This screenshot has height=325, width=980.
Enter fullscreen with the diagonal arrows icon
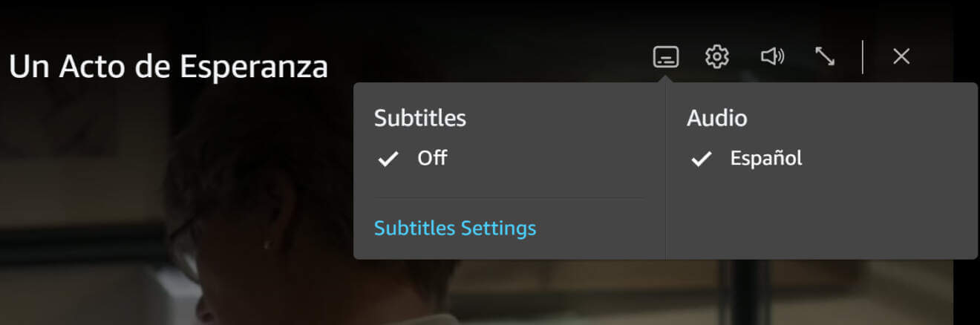coord(825,56)
